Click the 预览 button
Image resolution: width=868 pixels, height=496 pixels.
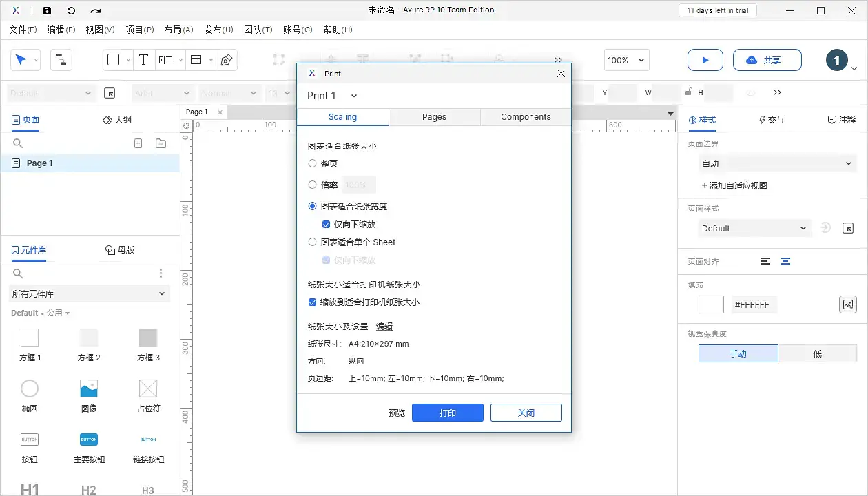(396, 413)
